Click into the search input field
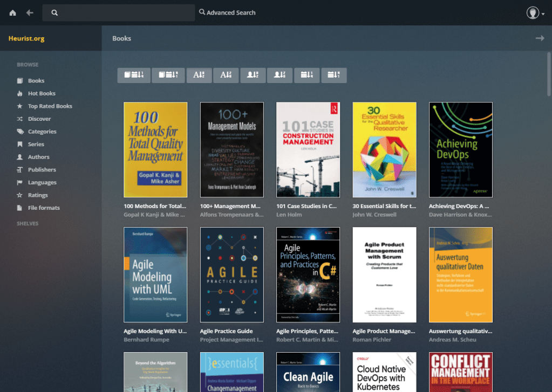This screenshot has width=552, height=392. (124, 13)
